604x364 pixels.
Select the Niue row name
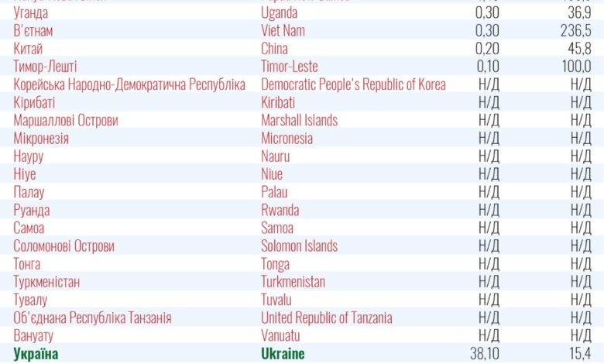click(x=272, y=174)
